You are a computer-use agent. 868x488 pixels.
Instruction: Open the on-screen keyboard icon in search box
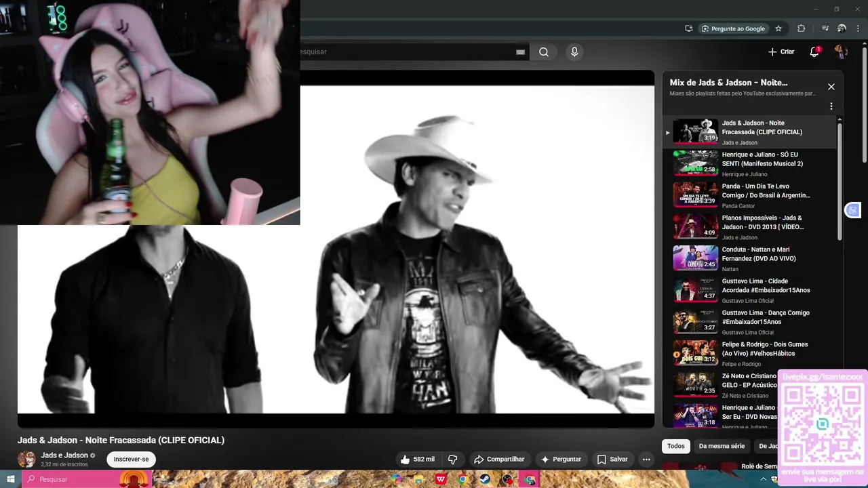520,52
